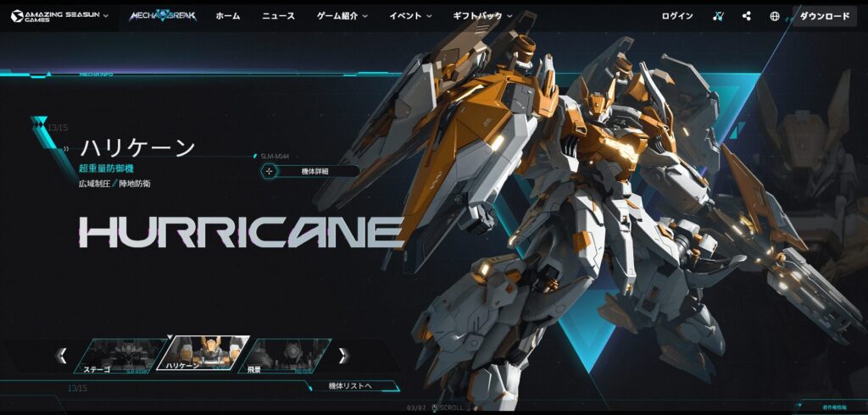This screenshot has height=415, width=868.
Task: Click the SCROLL indicator at the bottom
Action: (448, 408)
